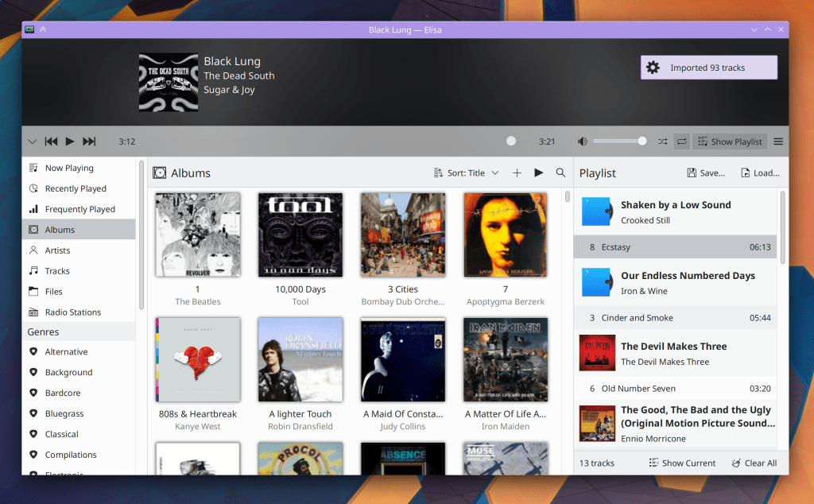Image resolution: width=814 pixels, height=504 pixels.
Task: Click the volume slider handle
Action: (642, 142)
